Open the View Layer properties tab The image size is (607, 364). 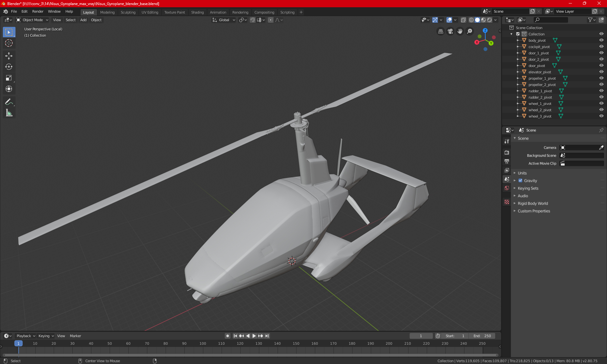pos(507,170)
